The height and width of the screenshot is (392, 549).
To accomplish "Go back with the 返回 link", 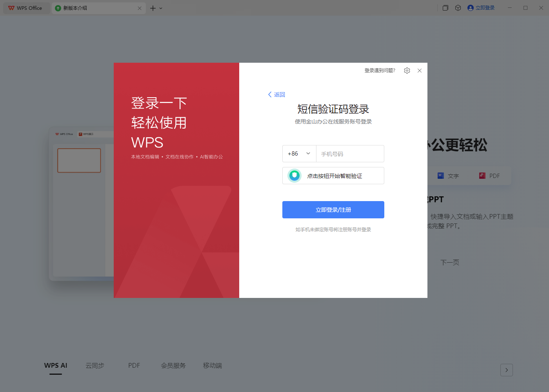I will [276, 94].
